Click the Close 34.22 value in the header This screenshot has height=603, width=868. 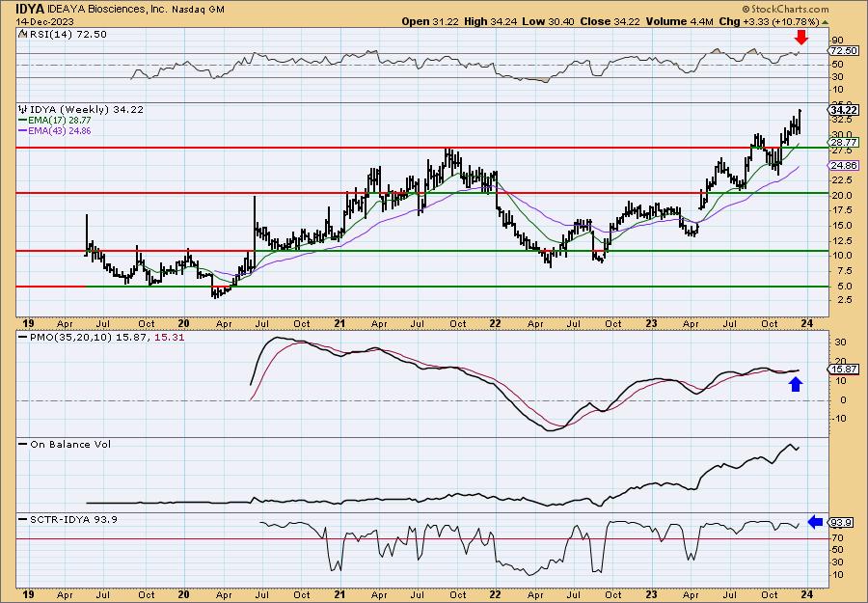610,21
